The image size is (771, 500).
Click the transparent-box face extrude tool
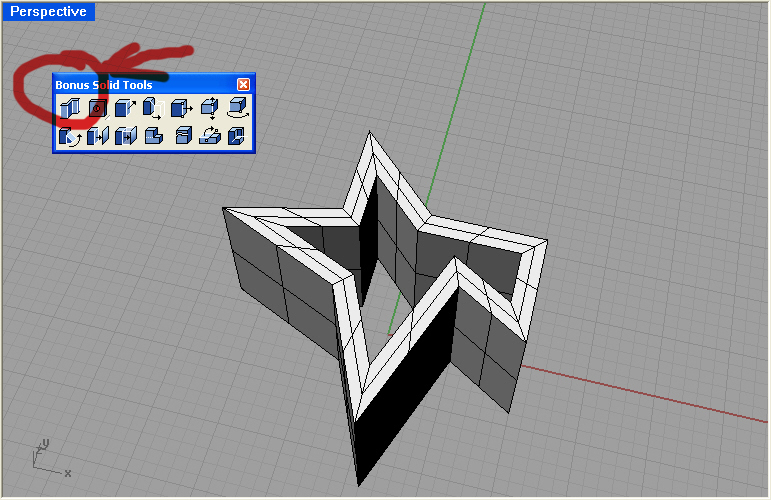125,136
